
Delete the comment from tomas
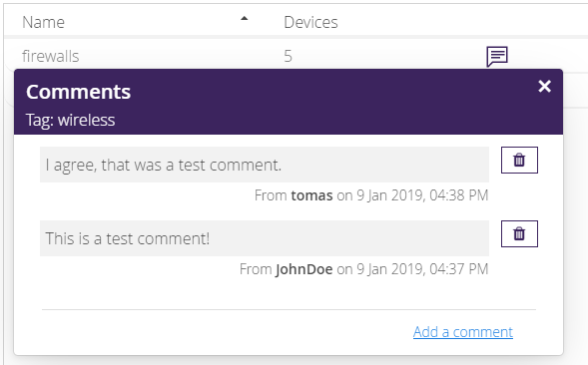coord(519,160)
